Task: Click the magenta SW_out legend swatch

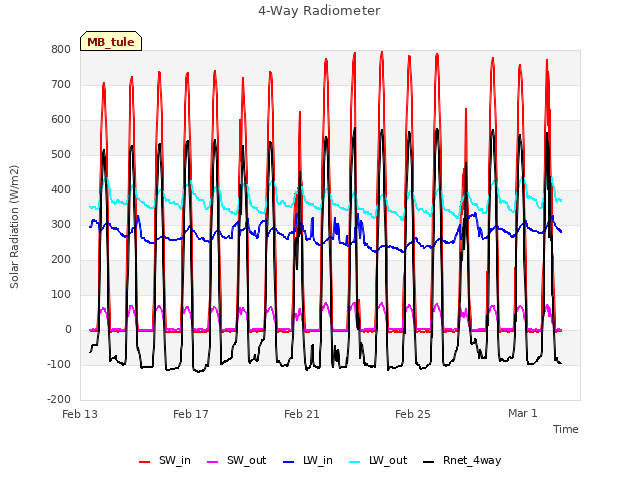Action: click(213, 462)
